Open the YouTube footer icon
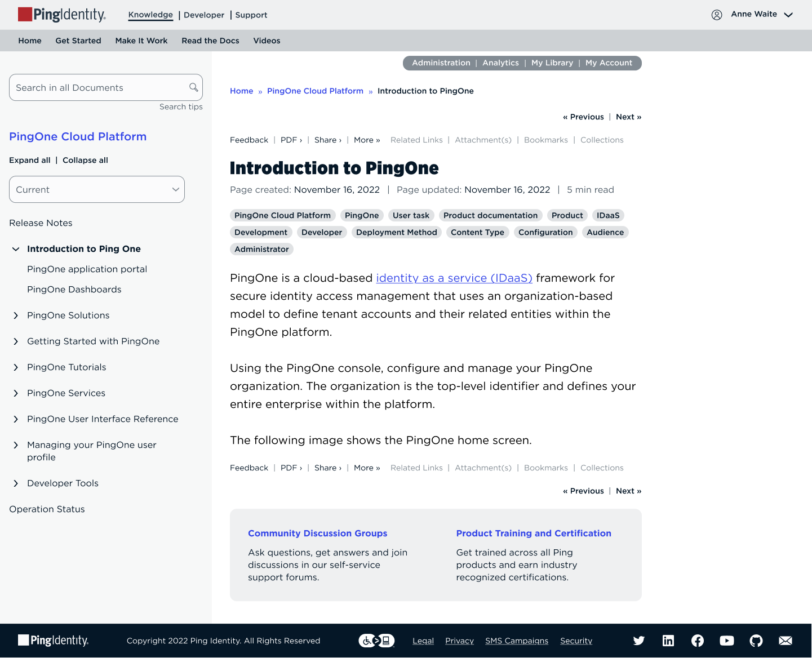Screen dimensions: 812x658 [727, 641]
